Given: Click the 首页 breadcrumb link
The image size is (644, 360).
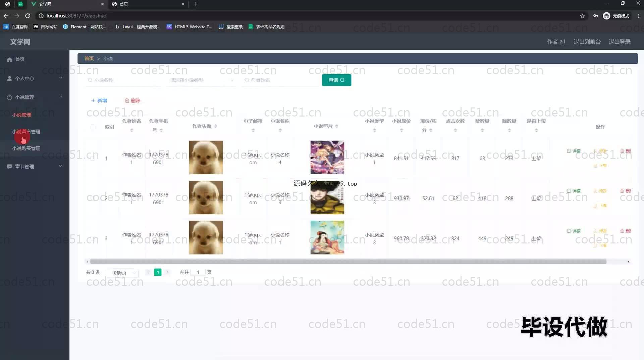Looking at the screenshot, I should click(x=89, y=58).
